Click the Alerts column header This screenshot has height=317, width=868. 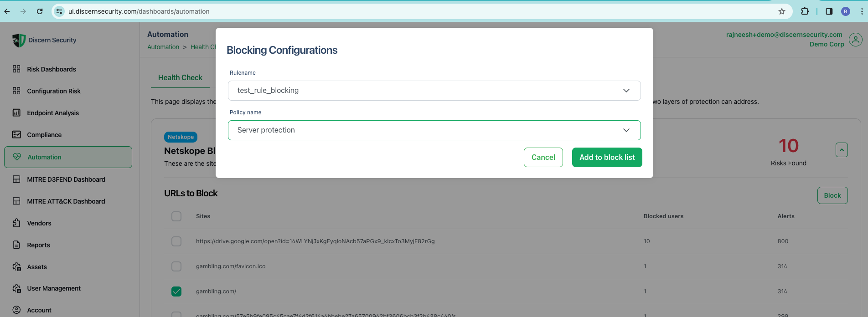click(x=786, y=216)
